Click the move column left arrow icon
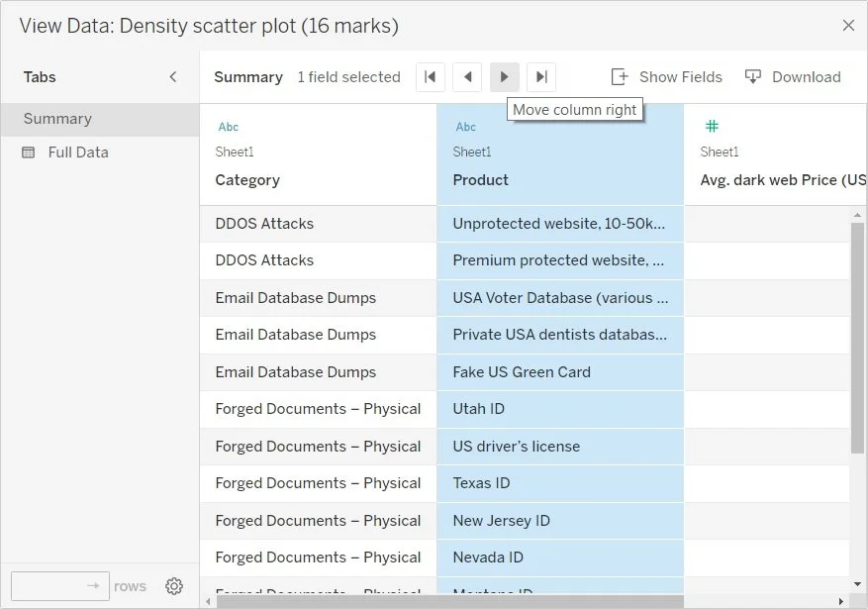 pos(467,76)
